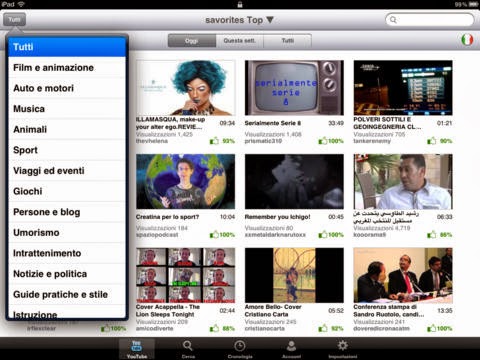Open the Account tab
Viewport: 480px width, 360px height.
coord(291,349)
